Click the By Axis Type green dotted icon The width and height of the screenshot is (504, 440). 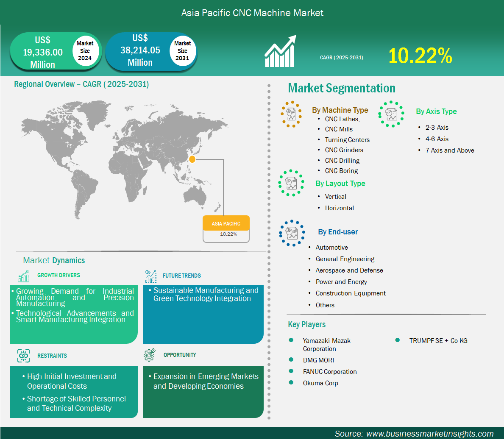click(391, 114)
